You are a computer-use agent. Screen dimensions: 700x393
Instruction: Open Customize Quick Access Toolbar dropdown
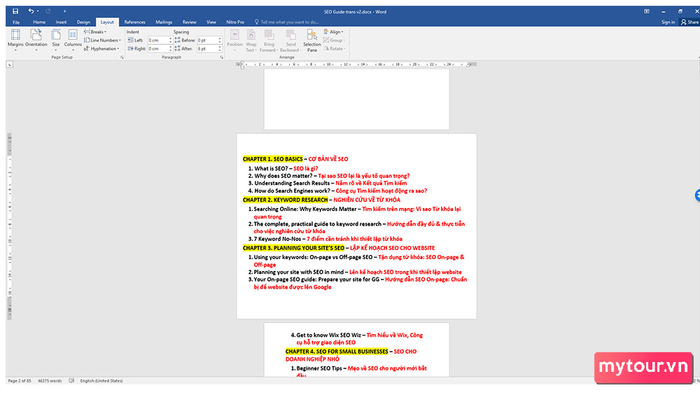[x=64, y=11]
